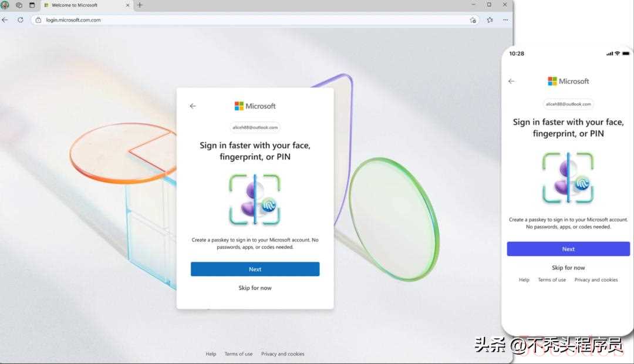
Task: Click the blue Next button on desktop
Action: pos(255,269)
